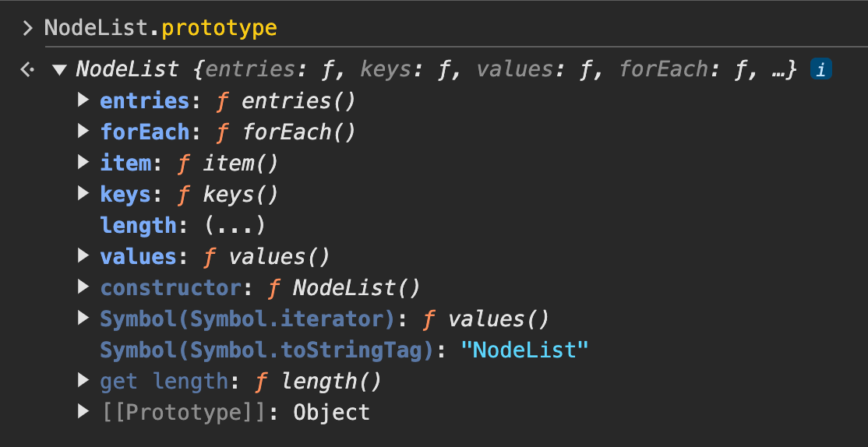Expand the Symbol.iterator property
The height and width of the screenshot is (447, 868).
click(x=84, y=319)
